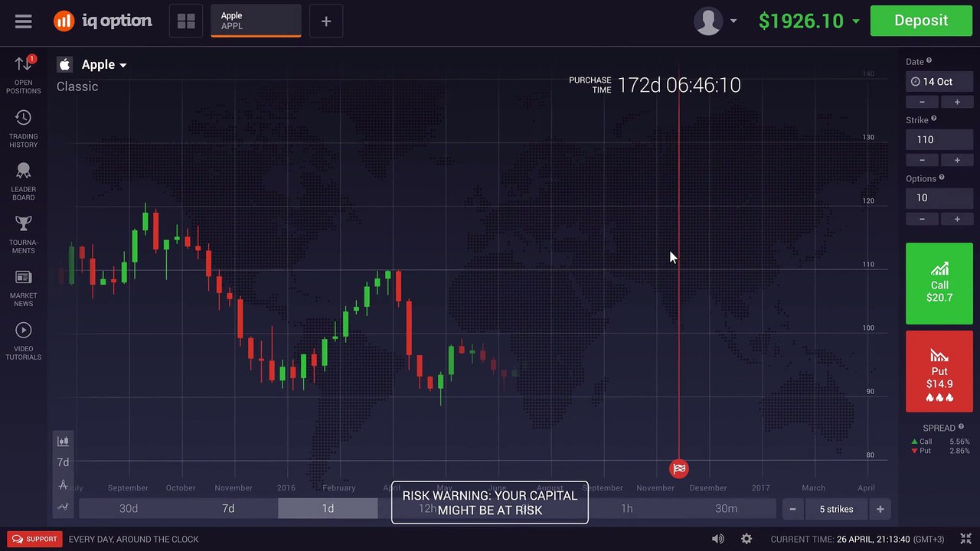This screenshot has height=551, width=980.
Task: Open the hamburger main menu
Action: click(x=23, y=21)
